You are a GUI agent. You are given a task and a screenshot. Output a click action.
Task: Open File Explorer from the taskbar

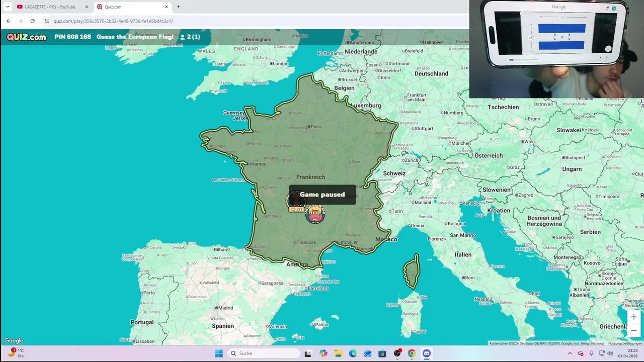[x=338, y=353]
